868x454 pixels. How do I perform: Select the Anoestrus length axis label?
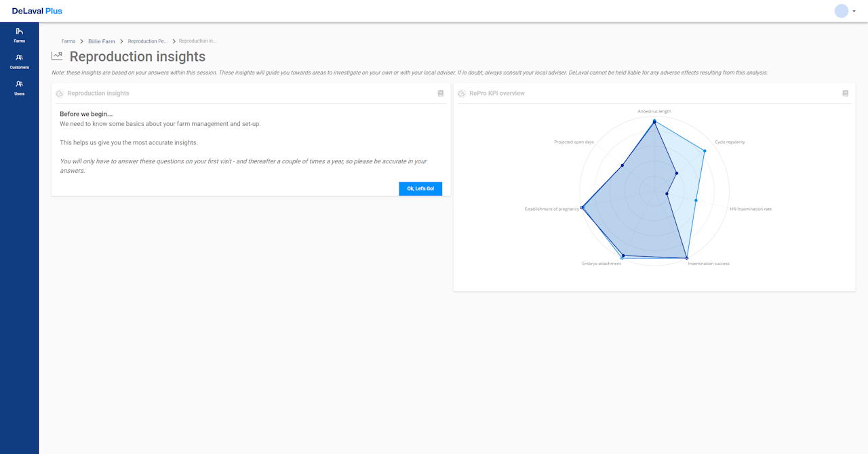click(x=654, y=111)
